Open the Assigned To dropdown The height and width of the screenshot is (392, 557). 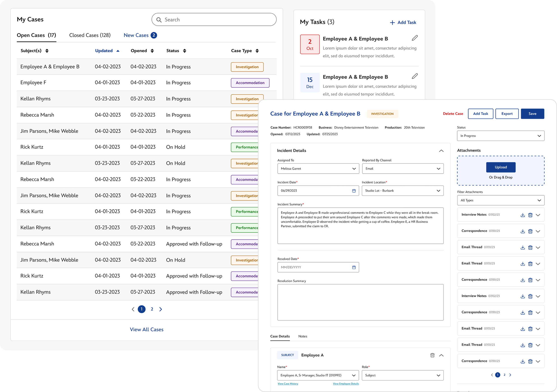(x=318, y=169)
